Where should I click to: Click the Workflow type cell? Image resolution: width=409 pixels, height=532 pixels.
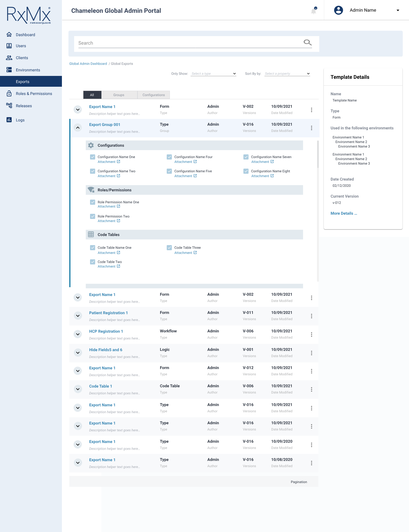coord(168,331)
